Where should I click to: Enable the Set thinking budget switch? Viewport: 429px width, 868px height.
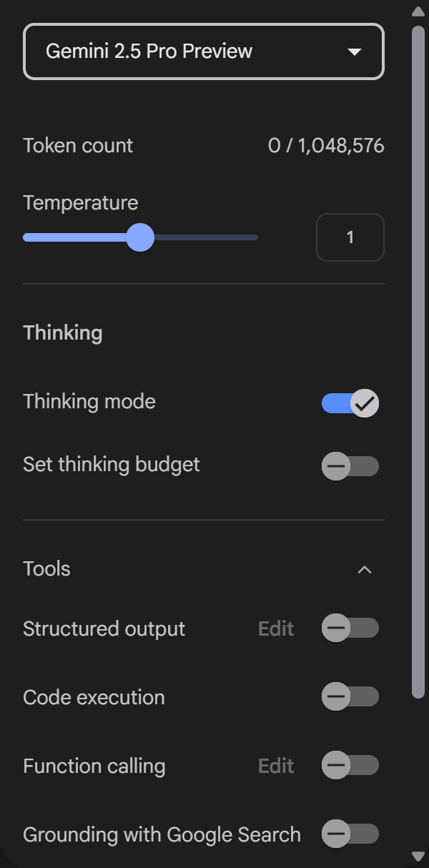point(350,466)
